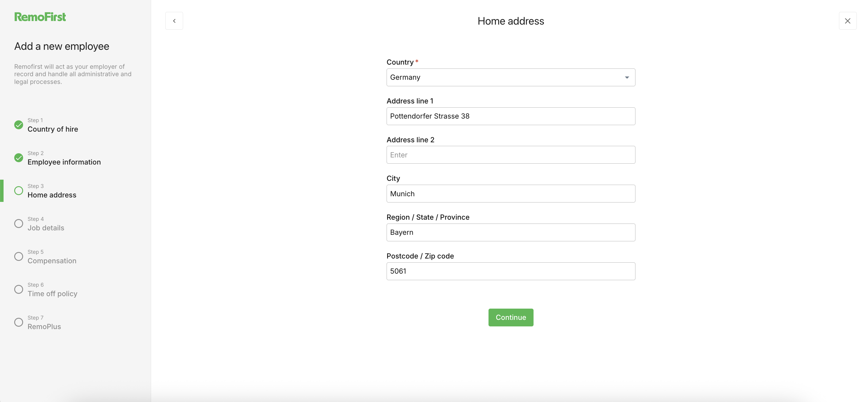Click the Postcode field containing 5061
Image resolution: width=868 pixels, height=402 pixels.
coord(511,271)
